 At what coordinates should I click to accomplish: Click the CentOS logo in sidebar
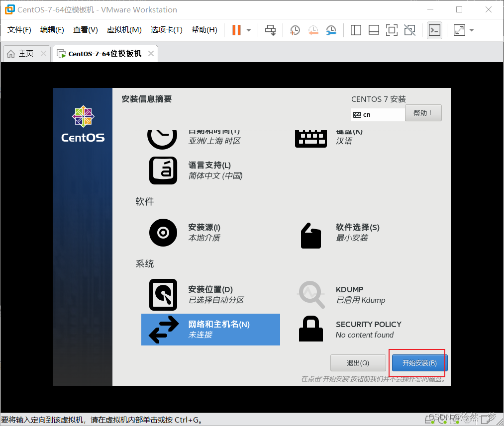[x=83, y=124]
